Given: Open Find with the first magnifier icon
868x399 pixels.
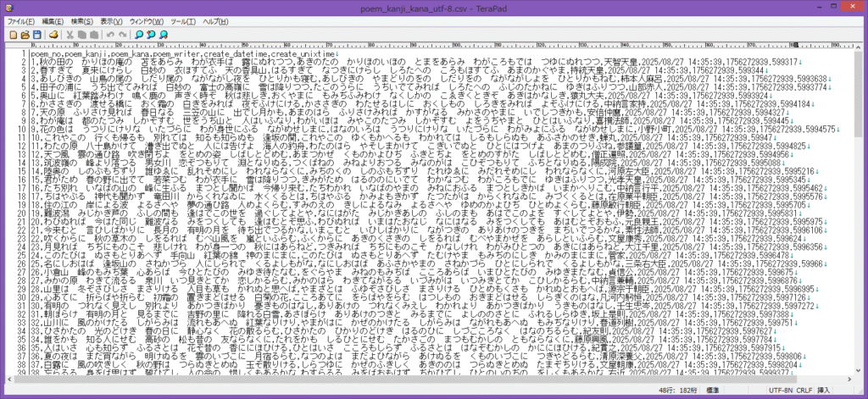Looking at the screenshot, I should click(140, 34).
